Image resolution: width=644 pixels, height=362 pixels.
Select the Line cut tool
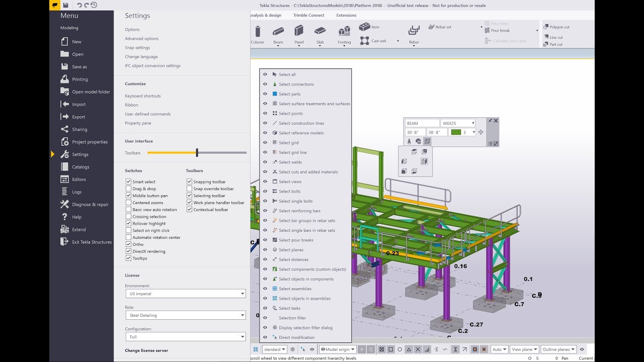pyautogui.click(x=553, y=37)
